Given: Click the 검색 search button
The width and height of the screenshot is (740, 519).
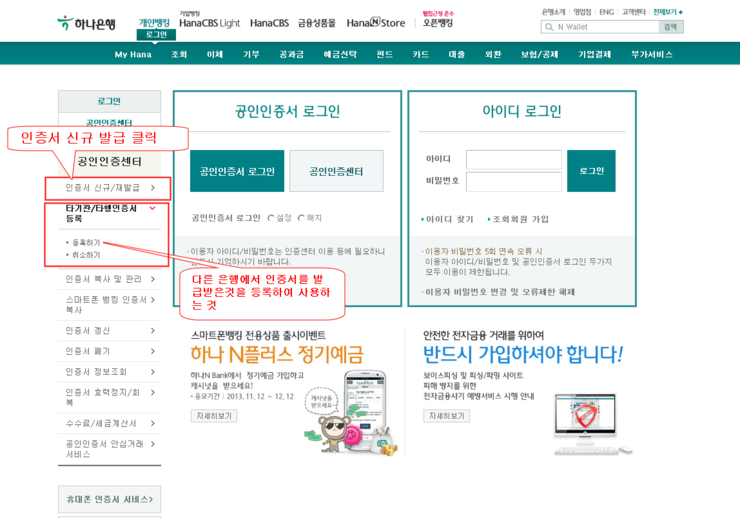Looking at the screenshot, I should [671, 27].
